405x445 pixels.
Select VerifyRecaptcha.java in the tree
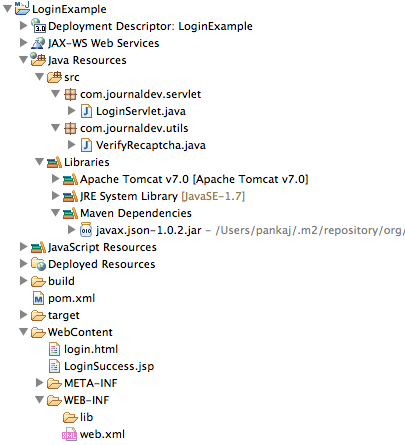(x=151, y=145)
